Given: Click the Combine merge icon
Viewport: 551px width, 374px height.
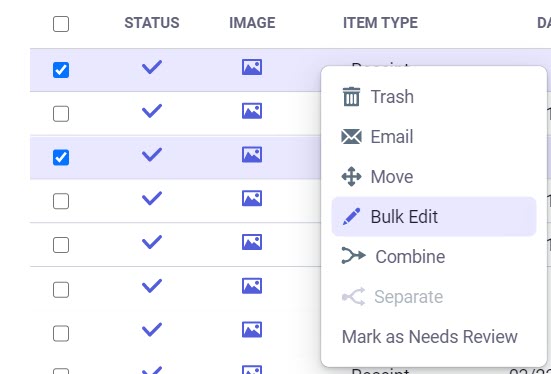Looking at the screenshot, I should (x=353, y=256).
